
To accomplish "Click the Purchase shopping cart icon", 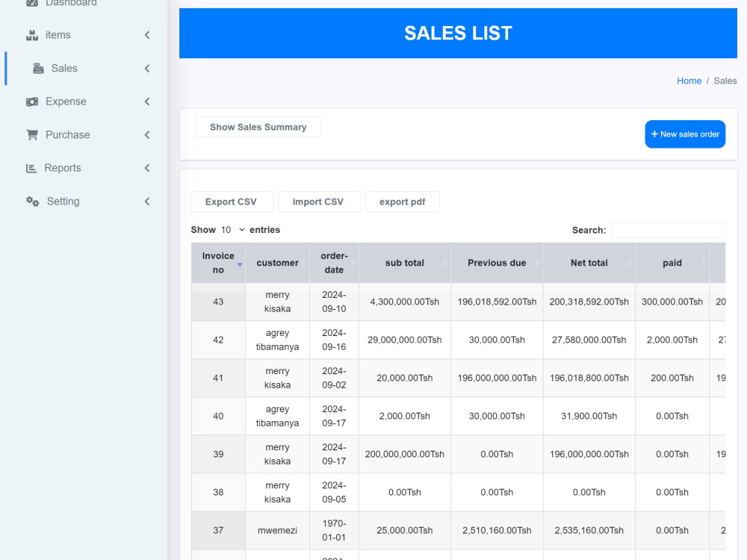I will point(32,134).
